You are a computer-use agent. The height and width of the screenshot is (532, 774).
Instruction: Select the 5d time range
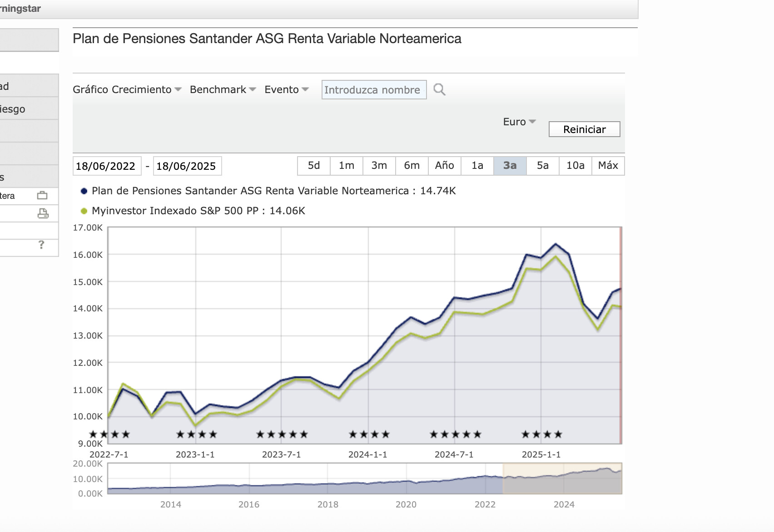(x=314, y=166)
